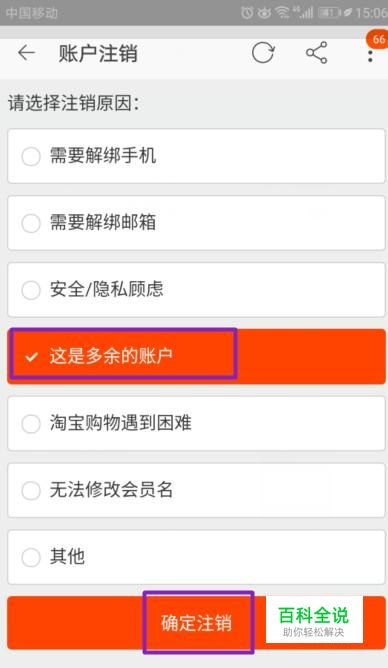Tap the Wi-Fi signal status icon
Image resolution: width=388 pixels, height=668 pixels.
point(282,13)
